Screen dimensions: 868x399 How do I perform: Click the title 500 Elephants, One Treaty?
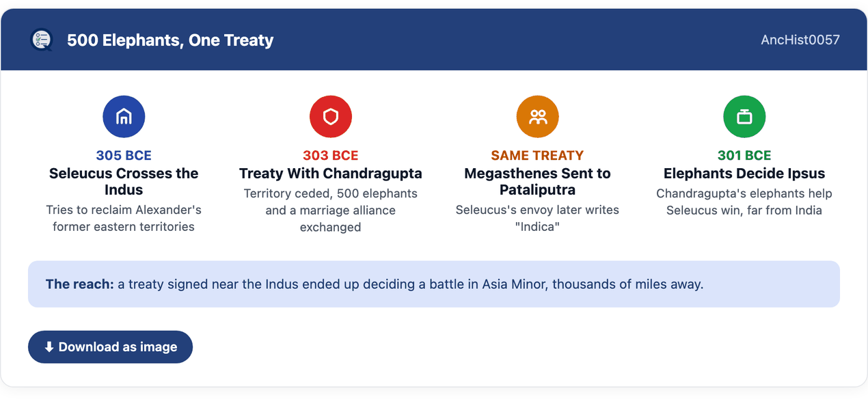point(170,40)
